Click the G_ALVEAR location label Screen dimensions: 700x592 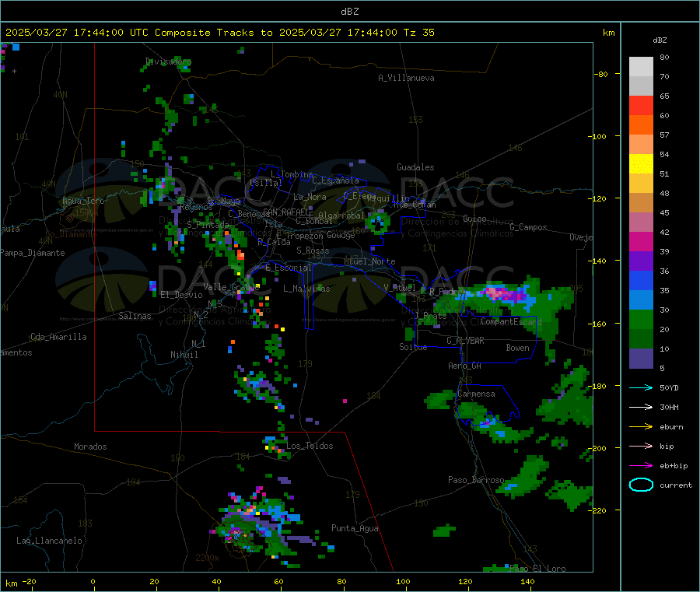tap(465, 341)
